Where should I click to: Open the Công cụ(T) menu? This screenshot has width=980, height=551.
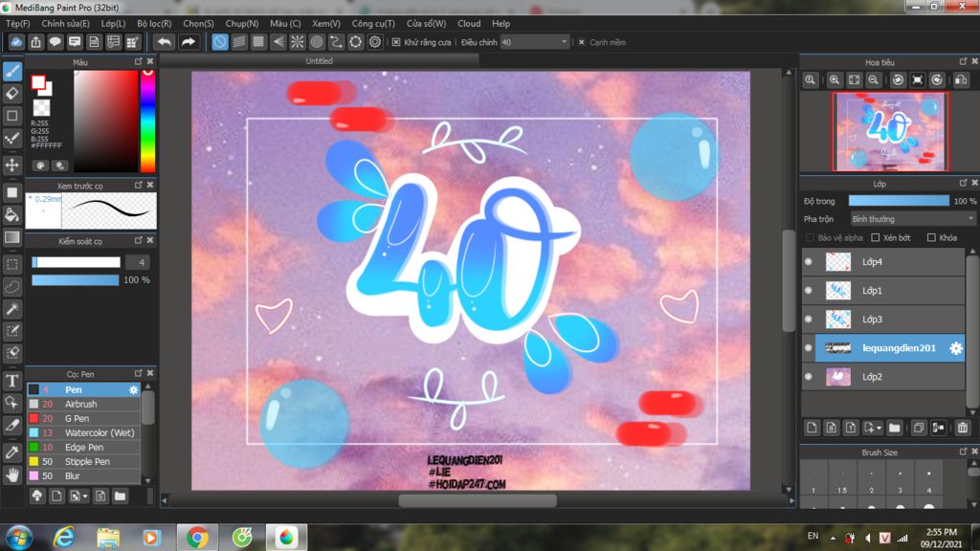tap(373, 23)
